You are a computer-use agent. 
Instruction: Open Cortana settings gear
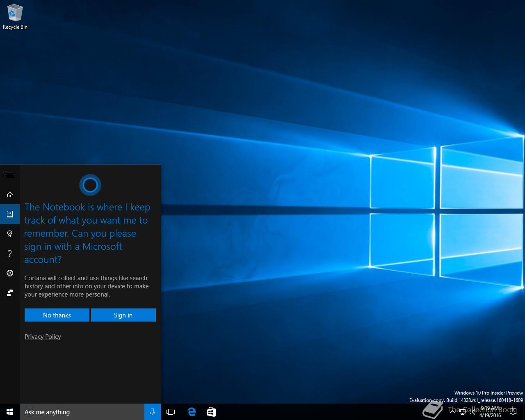tap(10, 273)
